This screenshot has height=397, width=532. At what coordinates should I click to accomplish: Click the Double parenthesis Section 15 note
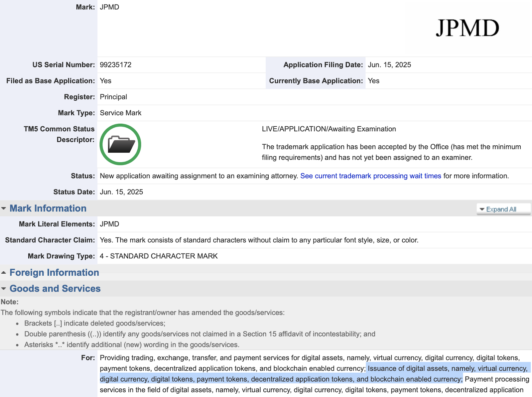point(200,334)
